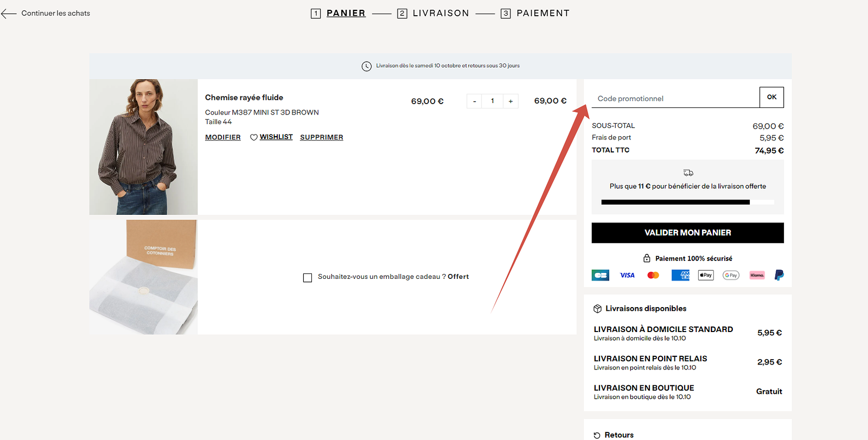Screen dimensions: 868x440
Task: Click the Retours return arrow icon
Action: pyautogui.click(x=597, y=435)
